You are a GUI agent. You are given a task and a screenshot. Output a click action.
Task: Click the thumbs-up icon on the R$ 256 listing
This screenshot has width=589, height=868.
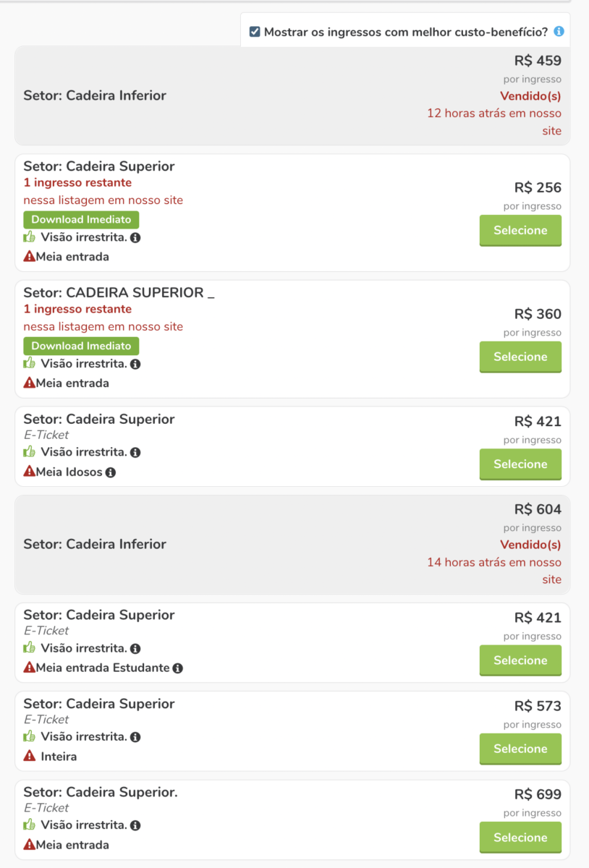30,237
